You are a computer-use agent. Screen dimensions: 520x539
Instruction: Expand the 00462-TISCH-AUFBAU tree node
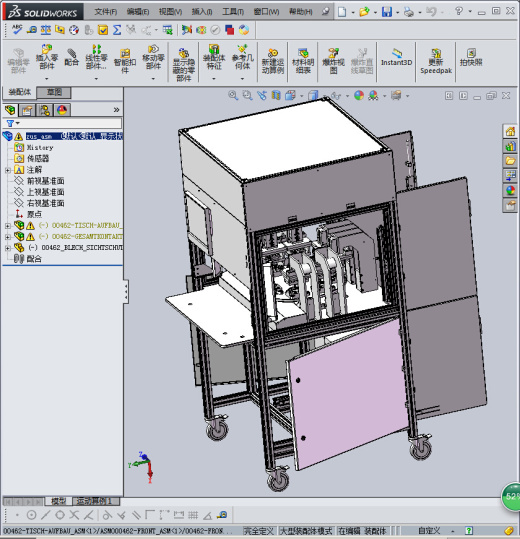8,226
